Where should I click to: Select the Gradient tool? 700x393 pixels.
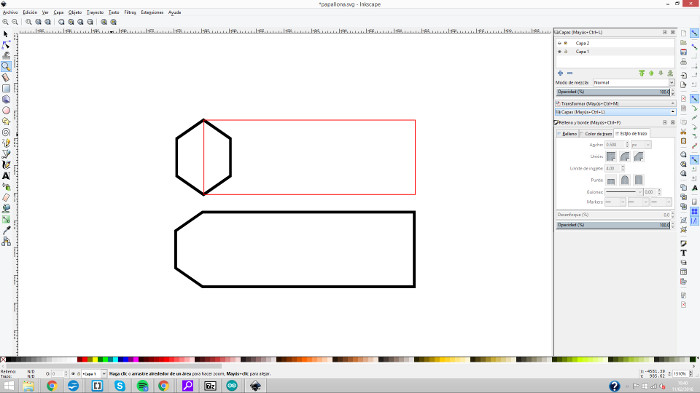pos(6,219)
